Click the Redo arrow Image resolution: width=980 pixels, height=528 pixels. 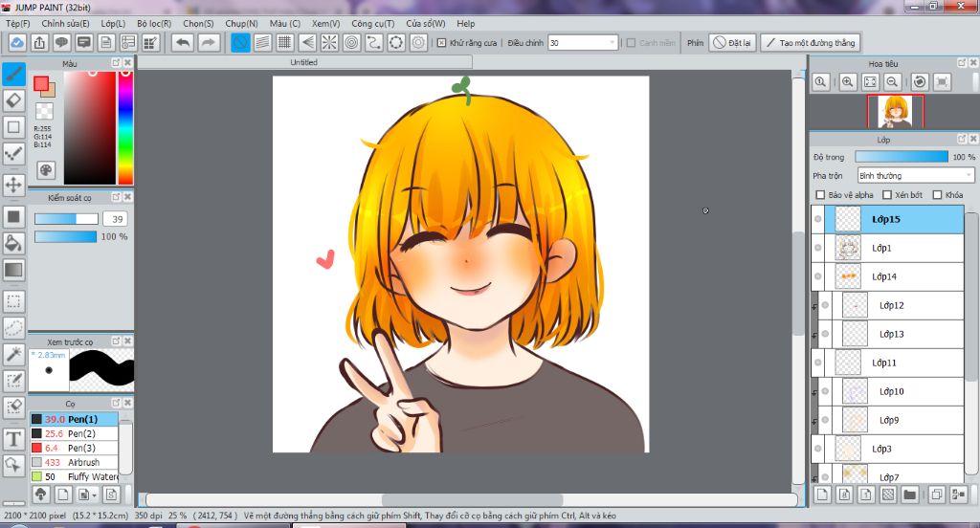pyautogui.click(x=208, y=42)
